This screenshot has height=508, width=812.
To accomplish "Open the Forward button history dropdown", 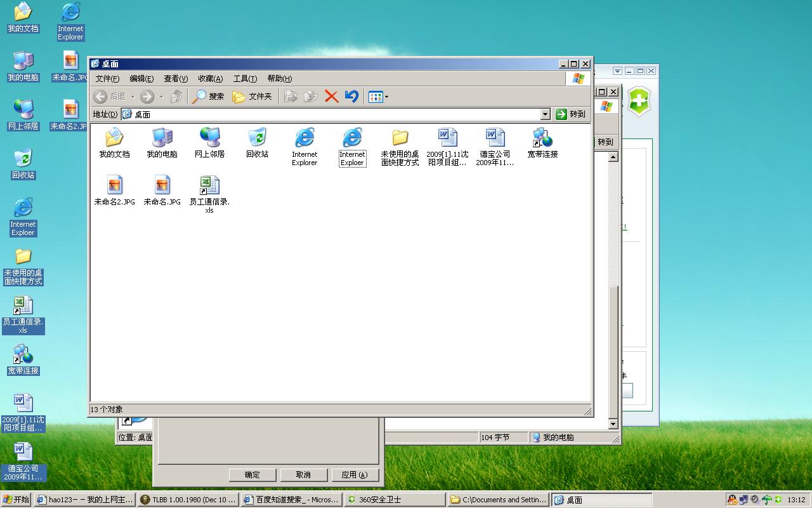I will click(x=161, y=97).
